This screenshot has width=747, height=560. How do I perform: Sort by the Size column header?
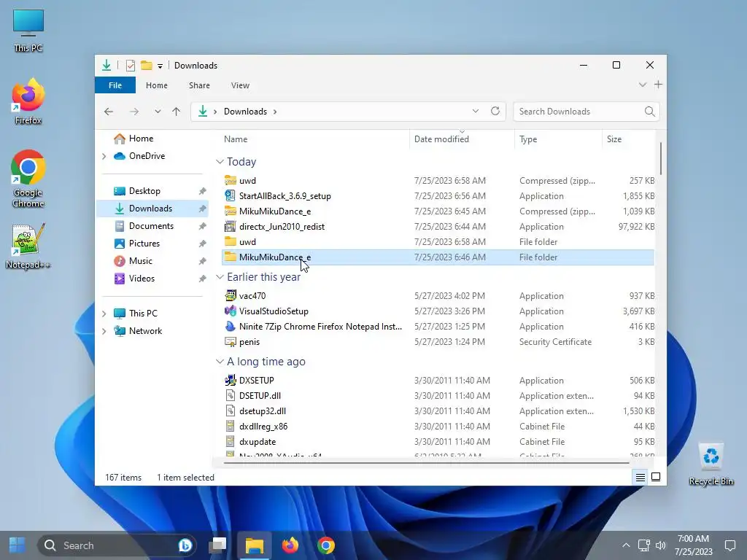(x=628, y=139)
